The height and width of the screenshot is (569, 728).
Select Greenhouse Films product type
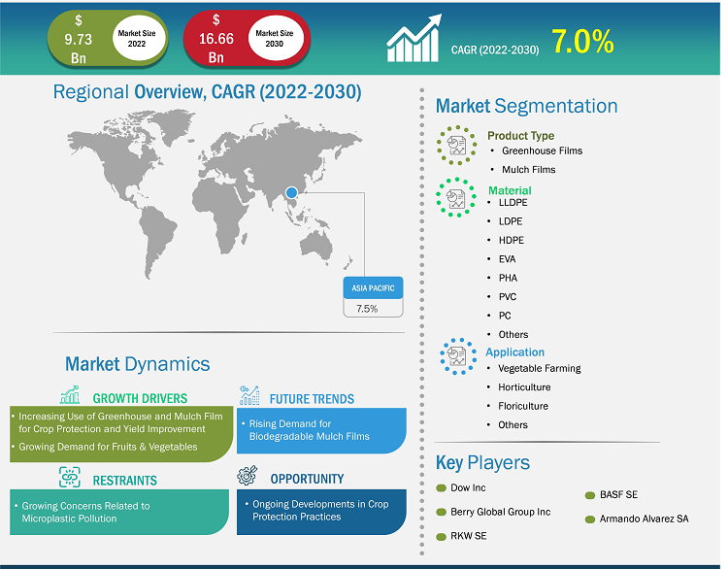point(542,151)
